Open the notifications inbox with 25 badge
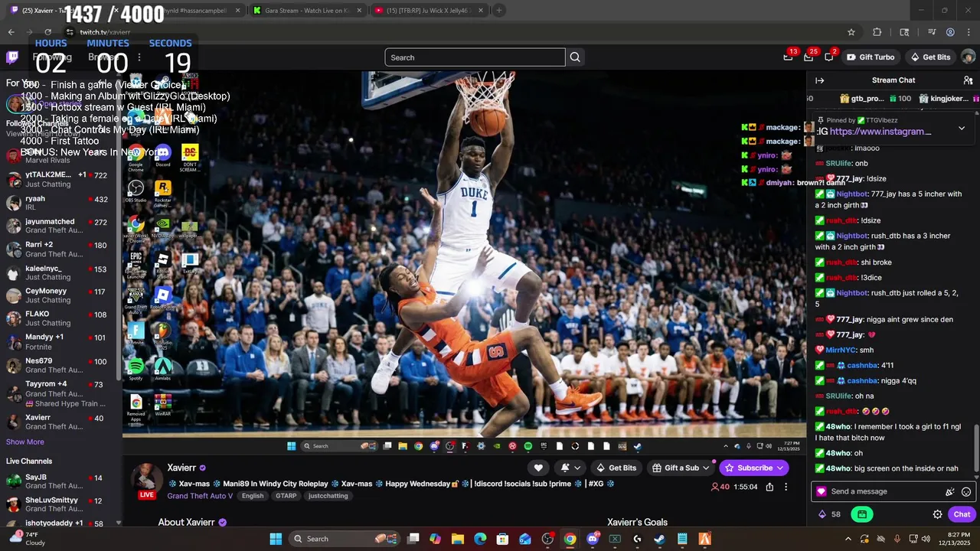 tap(808, 57)
